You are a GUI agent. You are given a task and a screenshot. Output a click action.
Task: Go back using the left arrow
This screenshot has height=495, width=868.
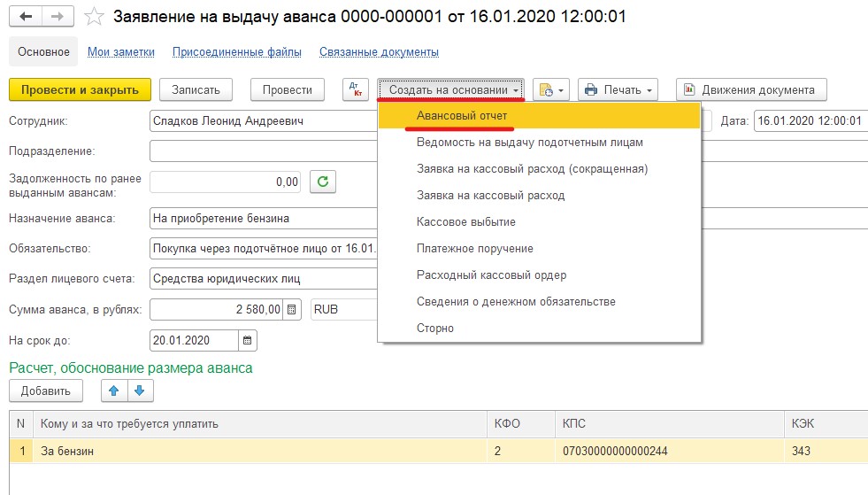click(26, 17)
